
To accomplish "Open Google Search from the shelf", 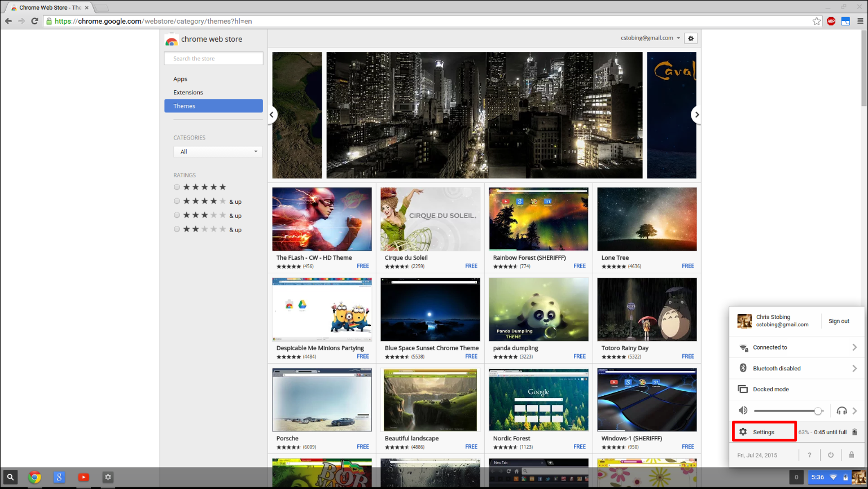I will (59, 477).
